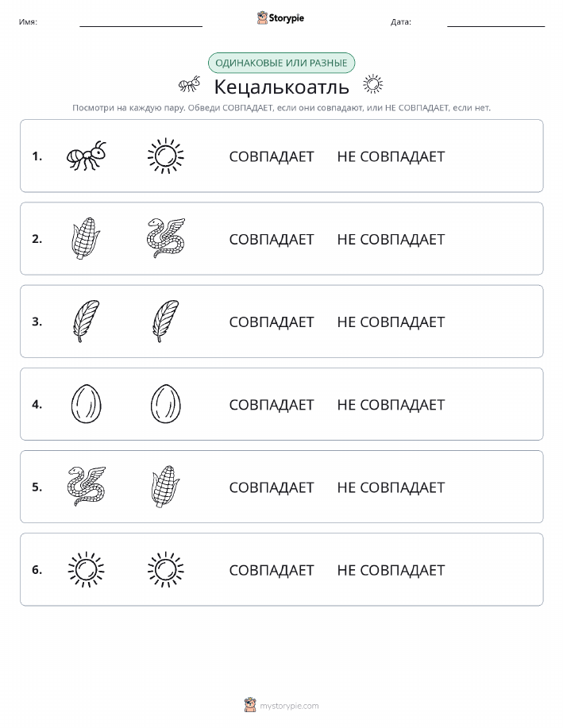Image resolution: width=563 pixels, height=728 pixels.
Task: Click the left feather icon in row 3
Action: click(x=87, y=321)
